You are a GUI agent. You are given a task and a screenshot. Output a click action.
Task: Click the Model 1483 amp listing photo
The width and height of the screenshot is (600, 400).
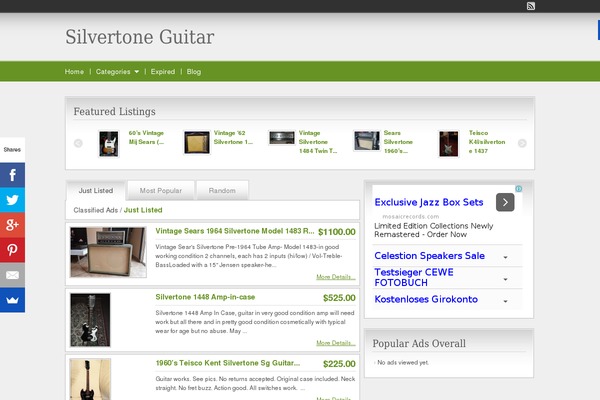(x=108, y=252)
